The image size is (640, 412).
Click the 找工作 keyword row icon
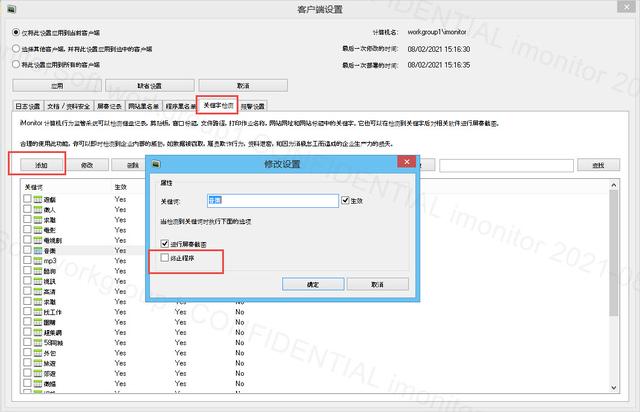click(x=38, y=312)
